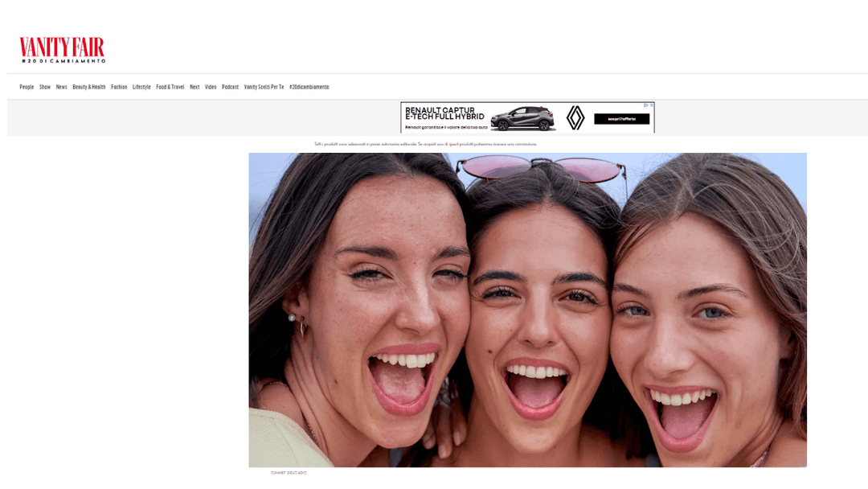Open the Video section
The image size is (868, 489).
(211, 87)
